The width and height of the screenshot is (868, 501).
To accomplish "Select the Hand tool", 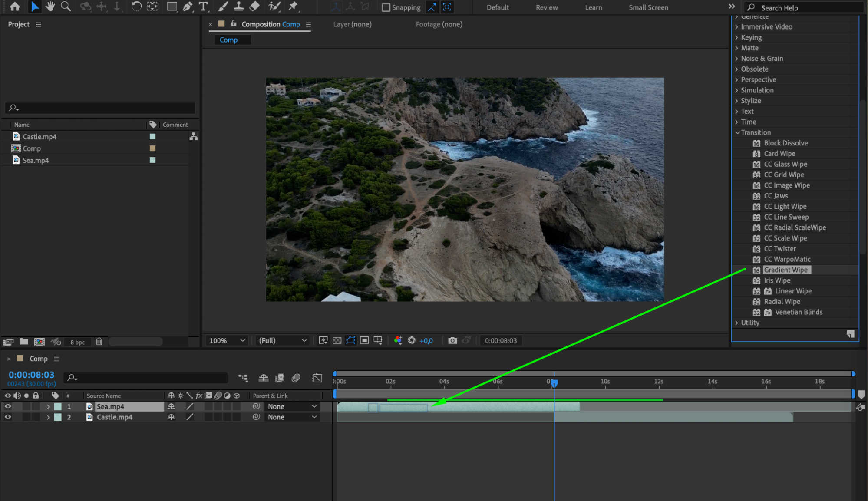I will point(50,7).
